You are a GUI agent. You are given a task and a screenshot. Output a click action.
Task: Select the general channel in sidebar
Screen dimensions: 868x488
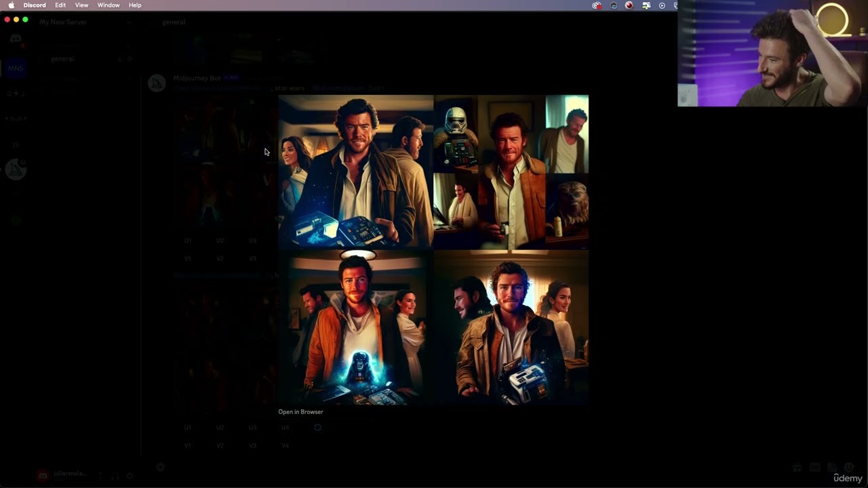tap(62, 59)
